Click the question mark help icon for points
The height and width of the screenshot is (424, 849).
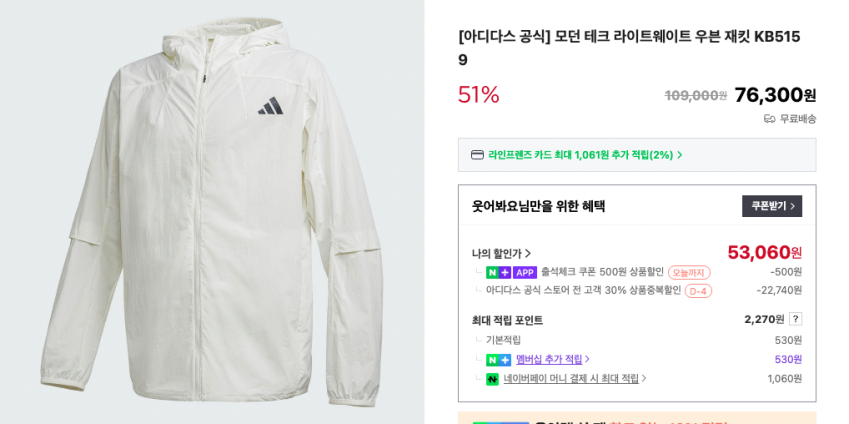[x=795, y=319]
